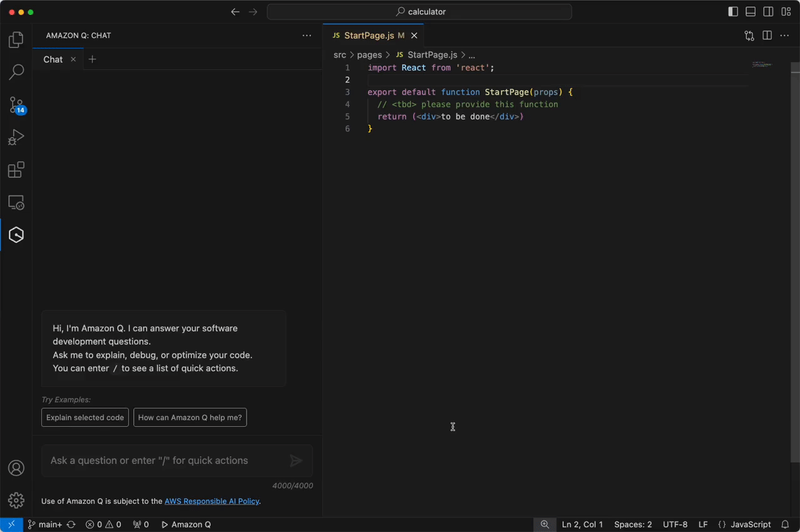Click the ellipsis breadcrumb after StartPage.js
The image size is (800, 532).
click(x=472, y=55)
